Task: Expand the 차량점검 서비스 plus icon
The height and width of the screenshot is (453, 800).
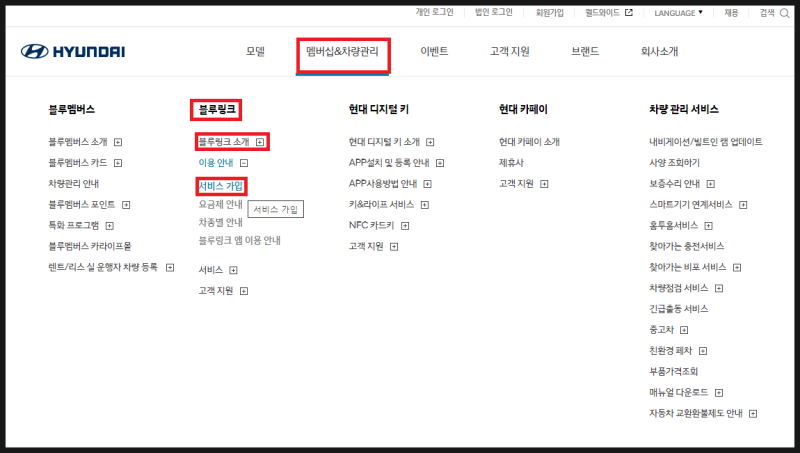Action: 719,288
